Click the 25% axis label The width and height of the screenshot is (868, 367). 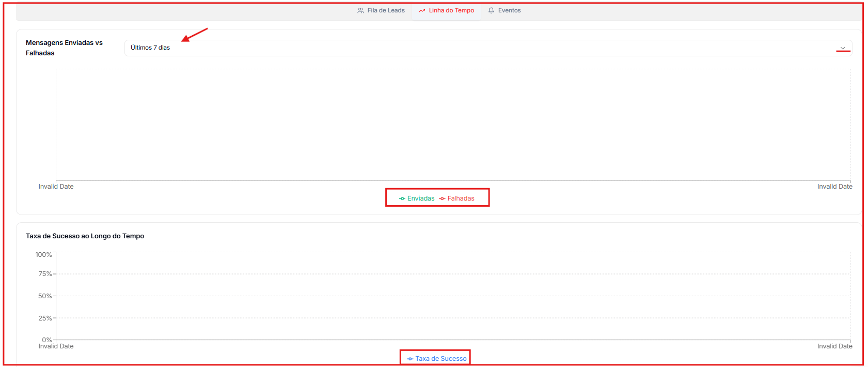[x=45, y=318]
